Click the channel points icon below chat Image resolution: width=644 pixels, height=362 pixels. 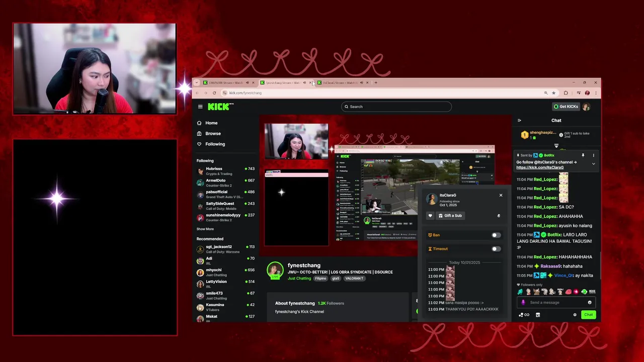tap(524, 315)
